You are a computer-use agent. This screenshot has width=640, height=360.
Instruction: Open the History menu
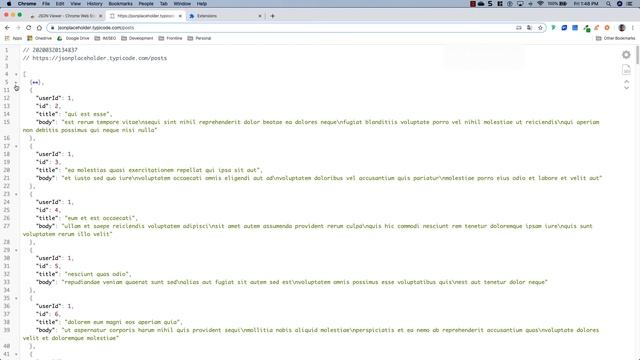point(94,4)
